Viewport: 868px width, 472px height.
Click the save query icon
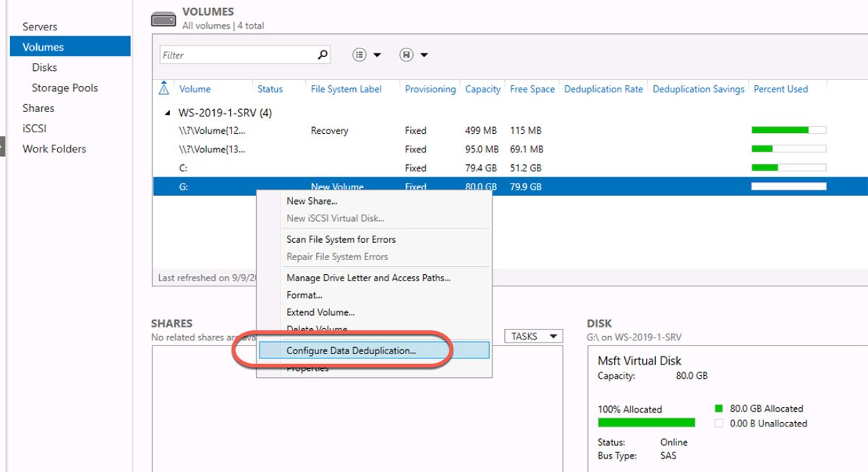click(x=407, y=55)
